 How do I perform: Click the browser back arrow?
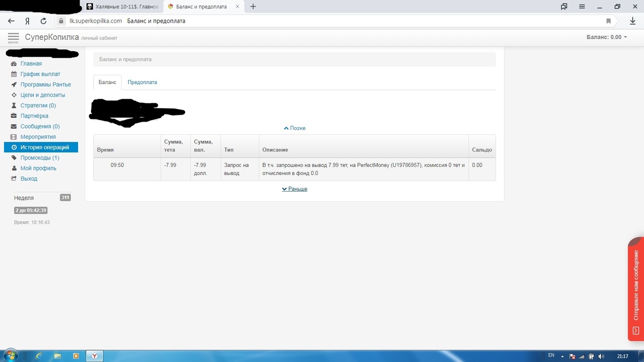click(x=11, y=21)
